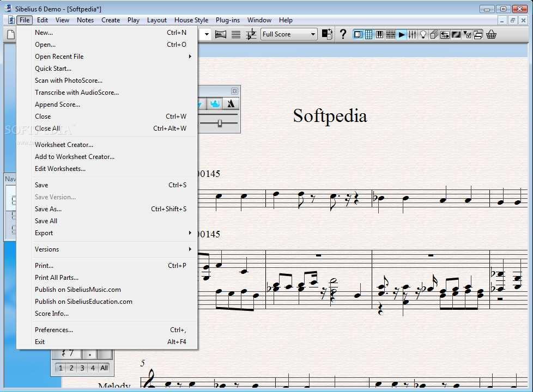Close the floating Playback panel
Viewport: 533px width, 392px height.
click(234, 91)
